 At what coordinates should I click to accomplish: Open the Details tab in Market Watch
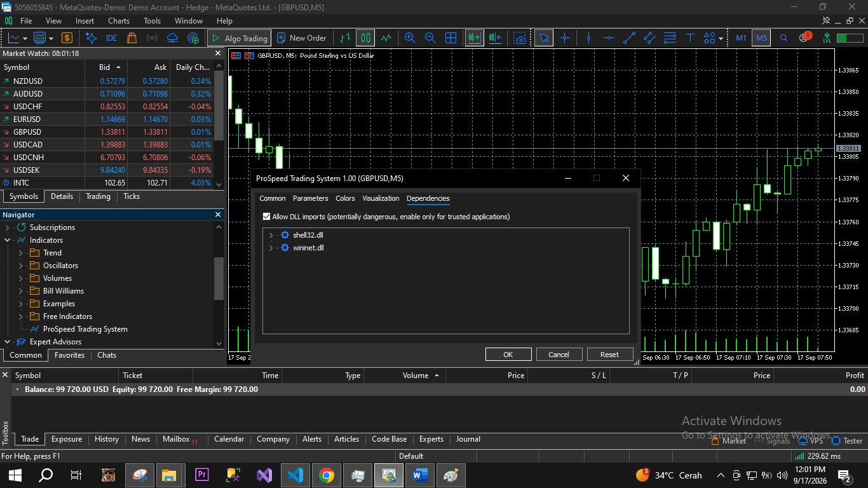(x=62, y=196)
